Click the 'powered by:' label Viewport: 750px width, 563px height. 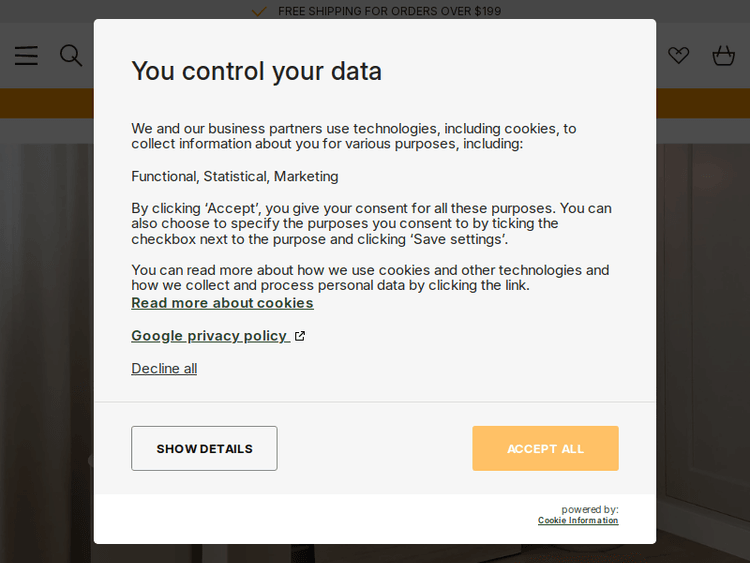(589, 509)
